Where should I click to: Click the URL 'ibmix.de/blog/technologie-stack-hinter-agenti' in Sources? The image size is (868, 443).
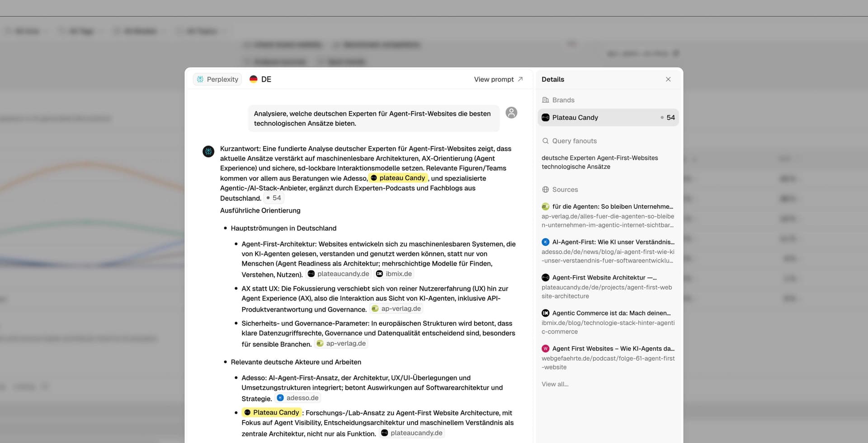pos(608,323)
